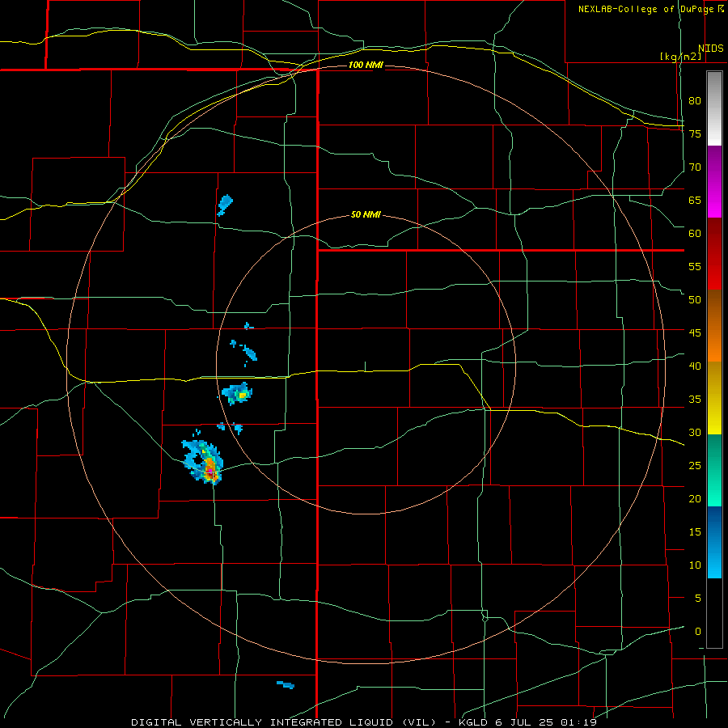This screenshot has height=728, width=728.
Task: Click the 65 value on color scale
Action: 695,200
